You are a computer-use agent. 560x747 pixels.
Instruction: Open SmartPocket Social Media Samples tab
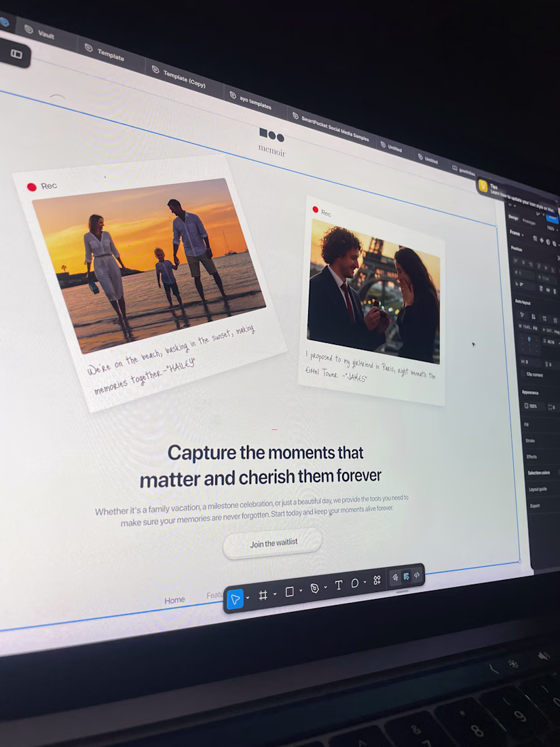pyautogui.click(x=330, y=126)
